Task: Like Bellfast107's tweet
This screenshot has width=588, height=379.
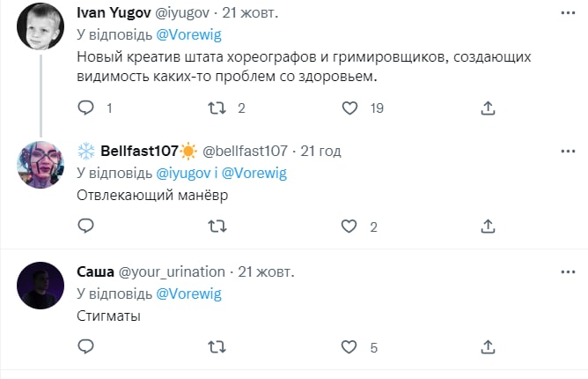Action: pos(349,227)
